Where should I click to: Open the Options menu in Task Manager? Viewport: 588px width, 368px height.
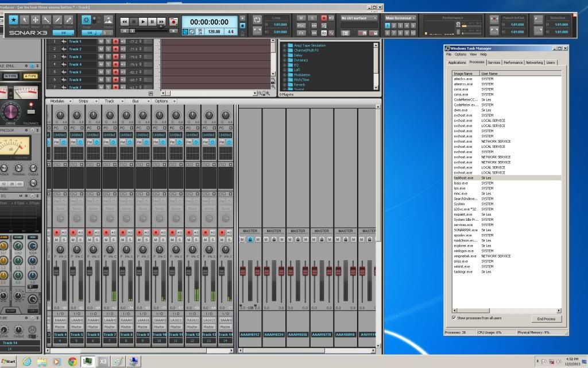460,54
